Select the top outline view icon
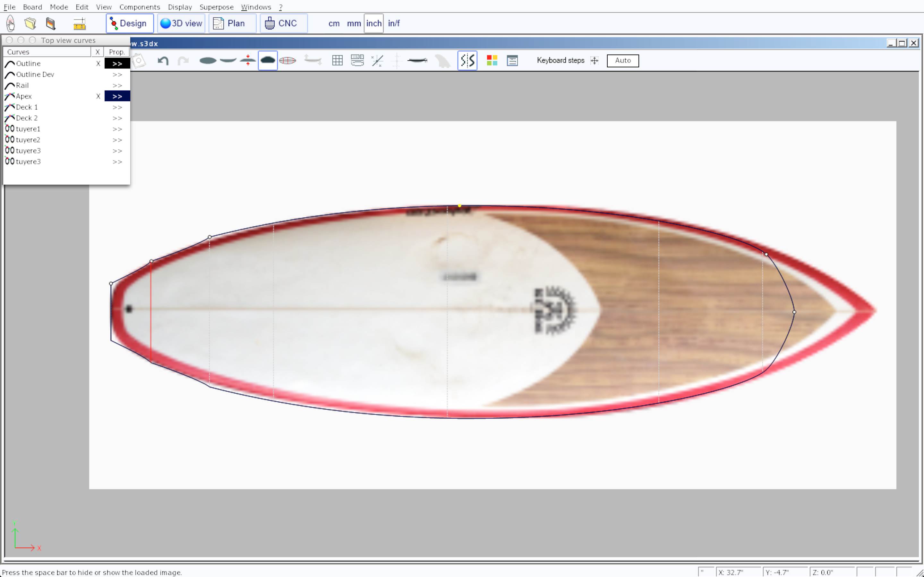This screenshot has height=577, width=924. click(x=208, y=61)
